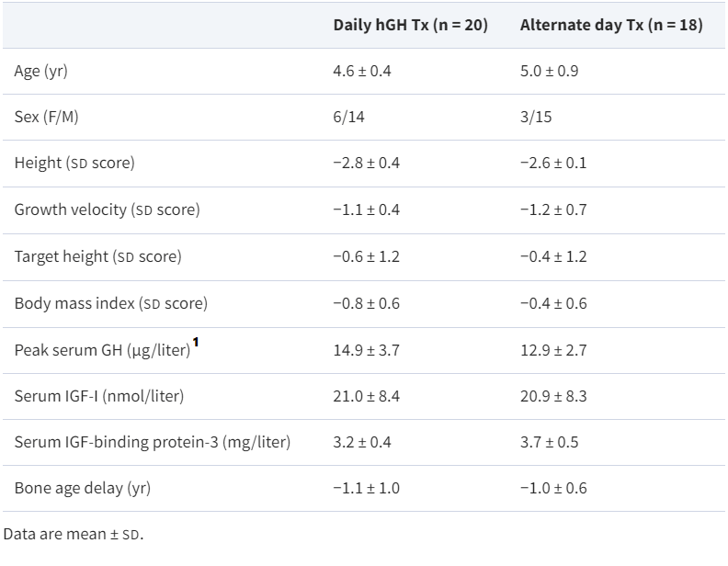Select the Target height row label

97,256
